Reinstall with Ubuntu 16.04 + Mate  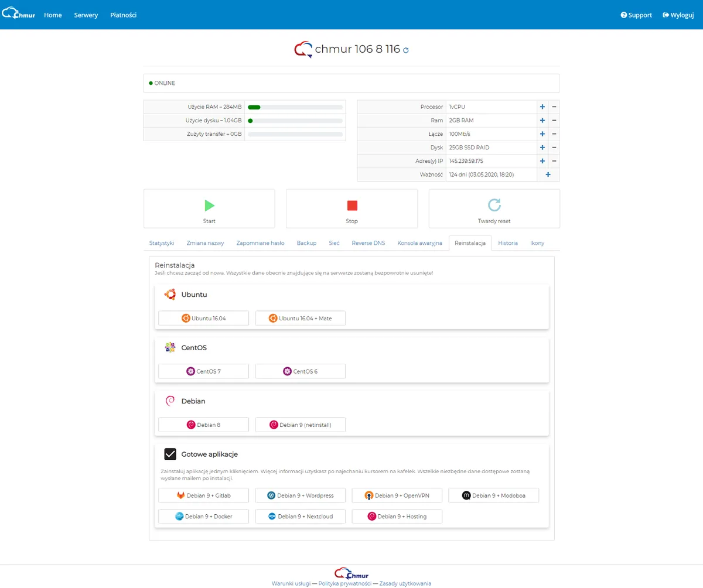300,318
